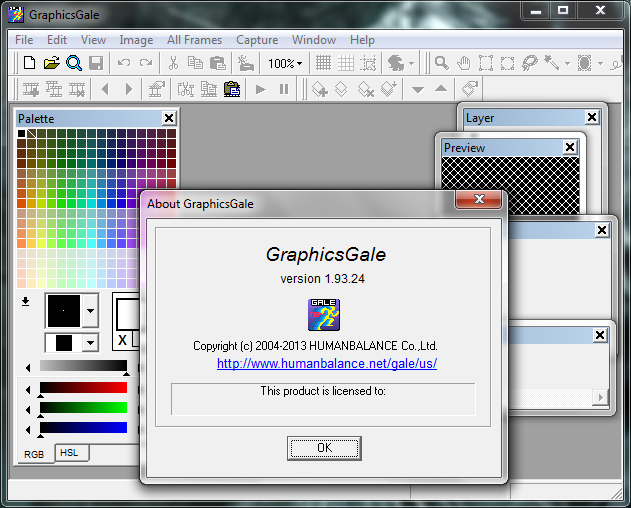
Task: Click the right scroll arrow in back panel
Action: pyautogui.click(x=600, y=397)
